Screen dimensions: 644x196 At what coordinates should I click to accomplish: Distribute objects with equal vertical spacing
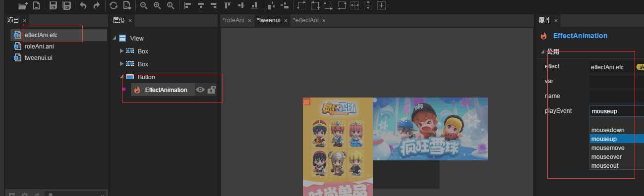(x=285, y=6)
